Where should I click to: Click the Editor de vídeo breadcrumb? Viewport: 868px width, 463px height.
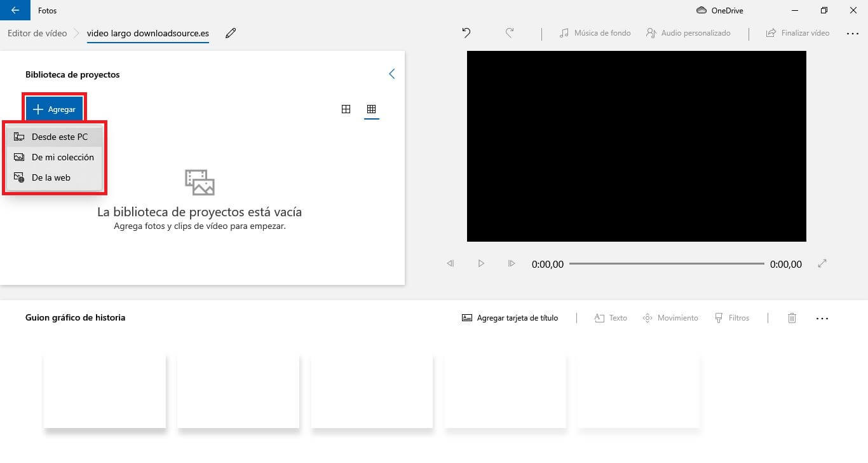pyautogui.click(x=37, y=33)
